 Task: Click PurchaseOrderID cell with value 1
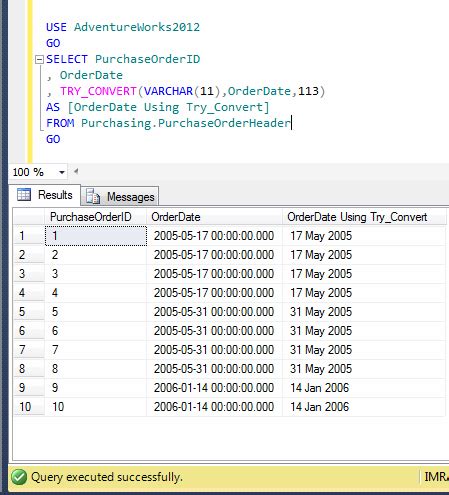[x=96, y=236]
